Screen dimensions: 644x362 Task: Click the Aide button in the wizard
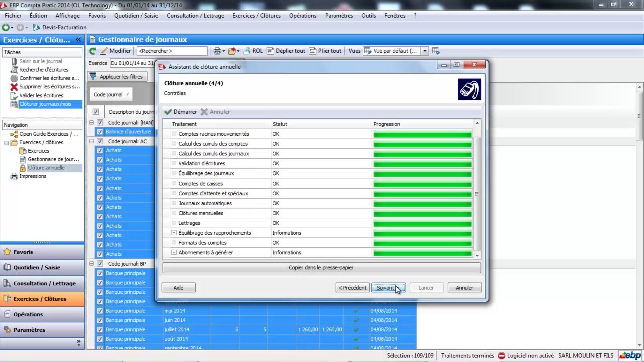[x=178, y=288]
